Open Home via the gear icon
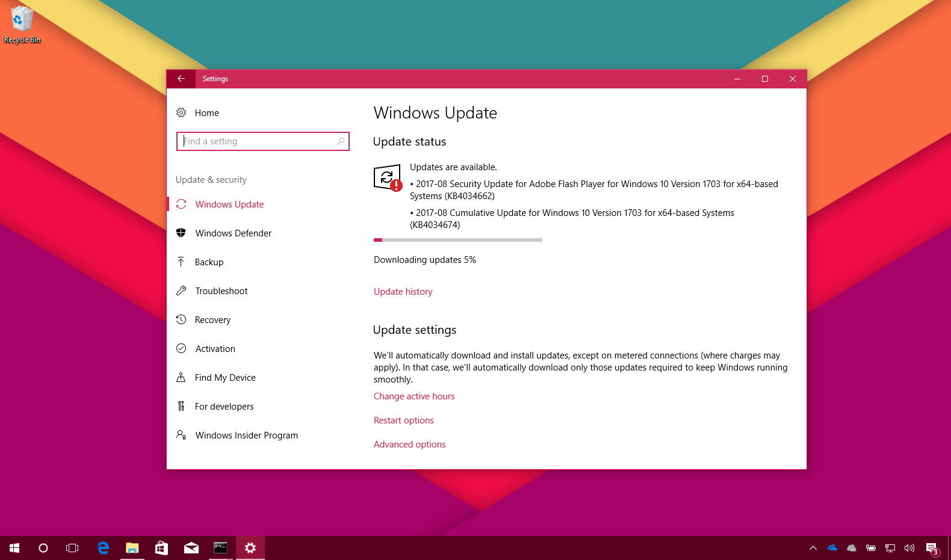The width and height of the screenshot is (951, 560). tap(181, 112)
